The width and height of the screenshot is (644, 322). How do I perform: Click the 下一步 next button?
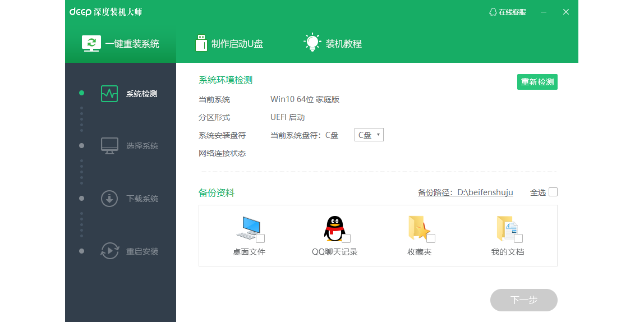[x=523, y=300]
